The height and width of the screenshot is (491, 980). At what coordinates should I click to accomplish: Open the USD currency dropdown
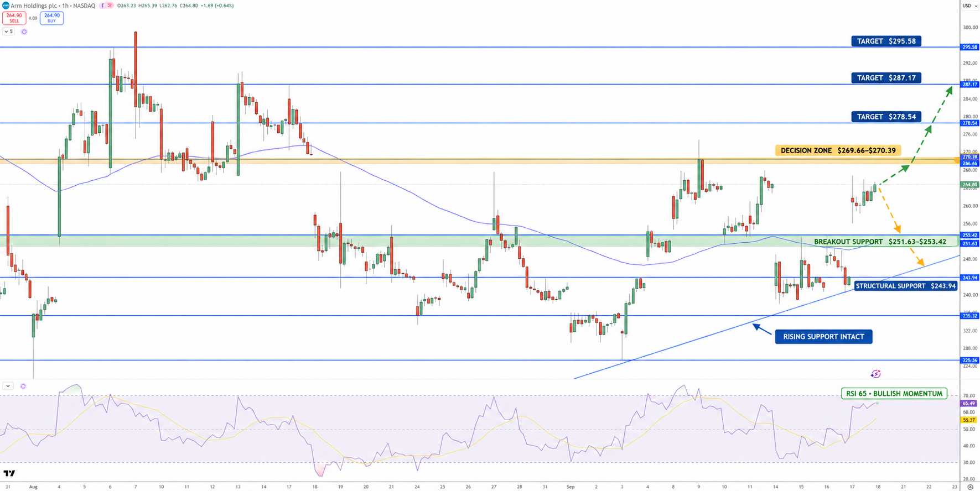pos(969,6)
